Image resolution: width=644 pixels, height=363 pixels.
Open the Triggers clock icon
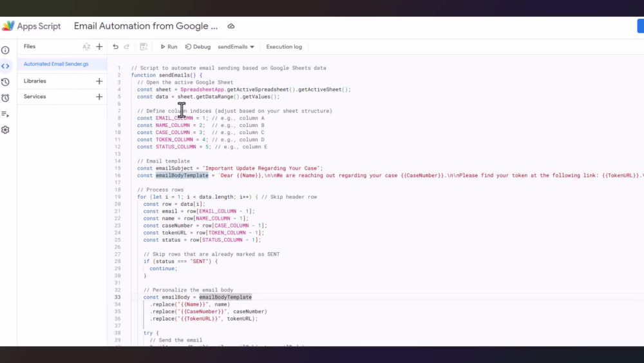pyautogui.click(x=5, y=98)
